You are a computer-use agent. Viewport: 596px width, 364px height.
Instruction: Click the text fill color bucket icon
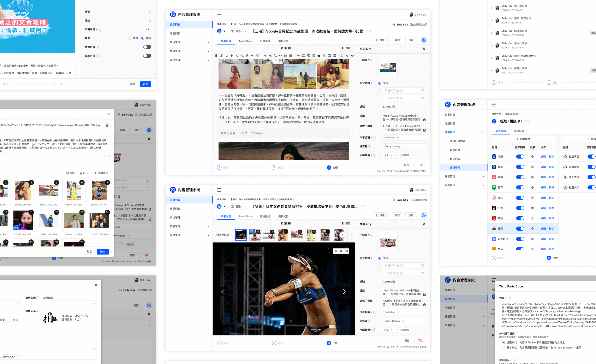[x=252, y=56]
